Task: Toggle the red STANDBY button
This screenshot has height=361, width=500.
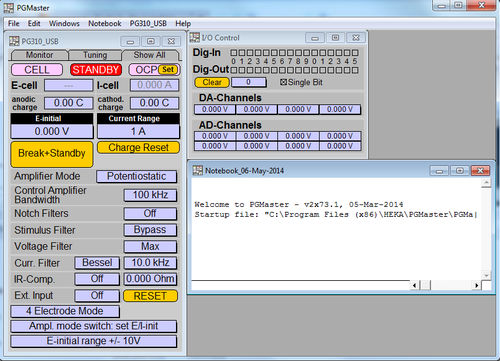Action: click(96, 70)
